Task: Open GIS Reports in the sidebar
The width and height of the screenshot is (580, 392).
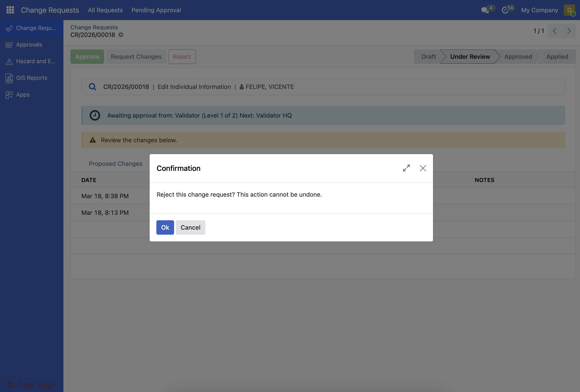Action: point(32,78)
